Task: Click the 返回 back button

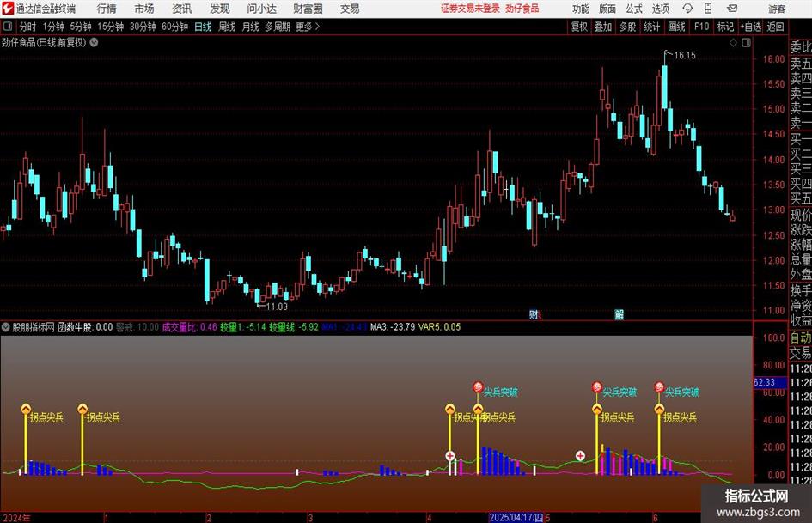Action: 775,27
